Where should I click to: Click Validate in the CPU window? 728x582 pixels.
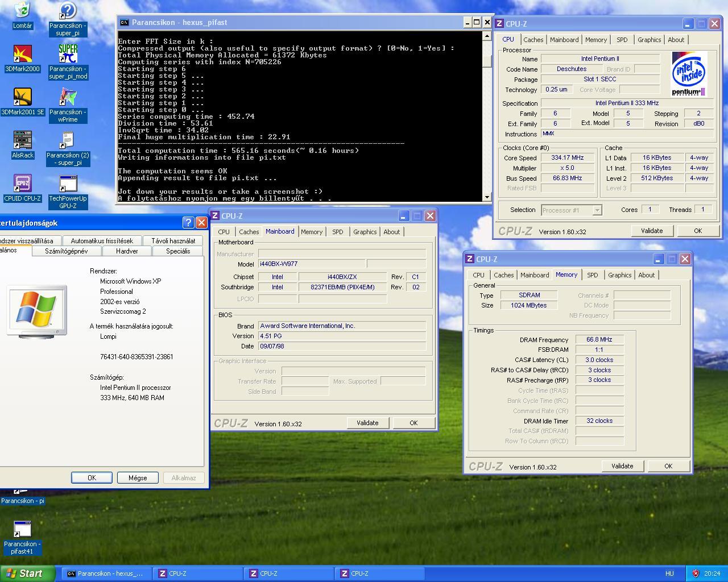[652, 231]
